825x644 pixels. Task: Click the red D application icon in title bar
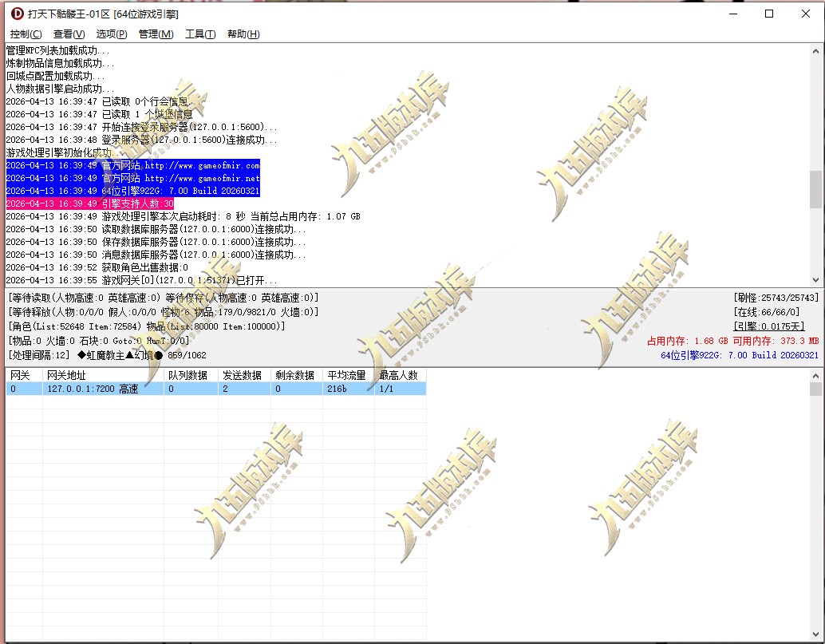point(18,14)
